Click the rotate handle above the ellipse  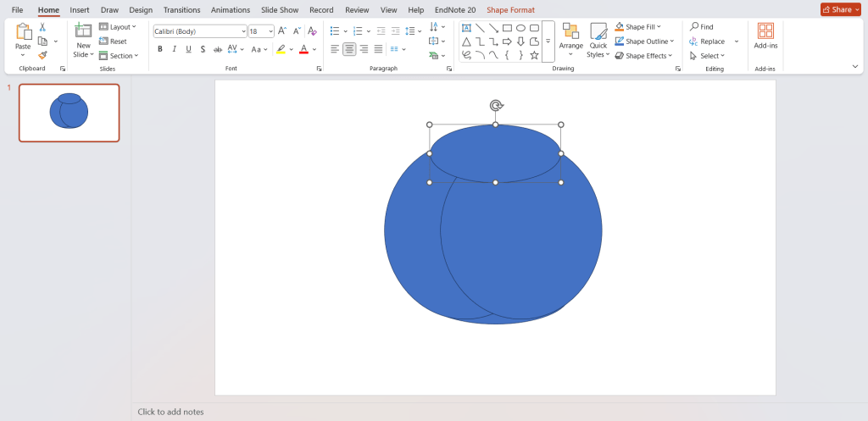(x=496, y=105)
